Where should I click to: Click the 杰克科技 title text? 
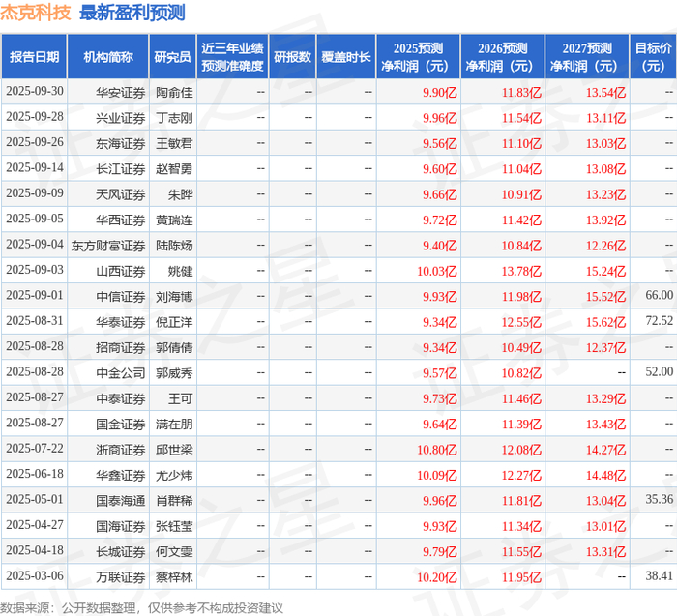(x=36, y=13)
